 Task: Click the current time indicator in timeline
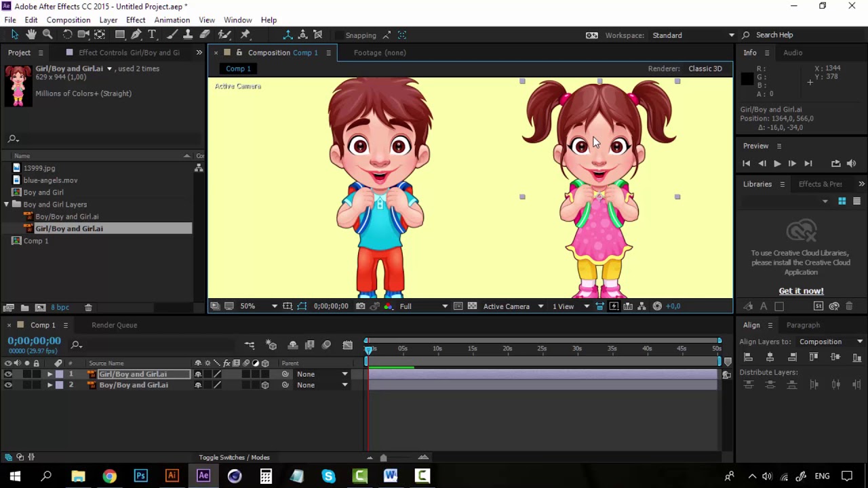[x=369, y=349]
